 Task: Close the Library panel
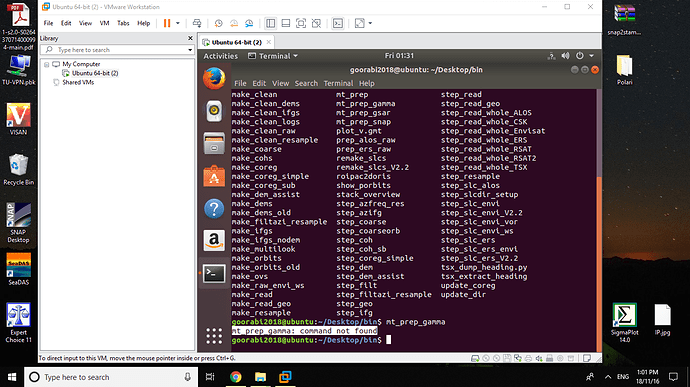click(190, 38)
